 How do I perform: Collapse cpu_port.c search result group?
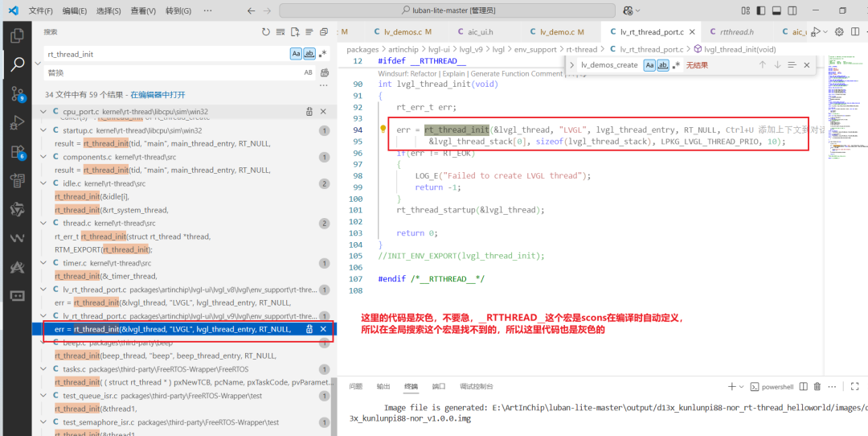(x=44, y=111)
